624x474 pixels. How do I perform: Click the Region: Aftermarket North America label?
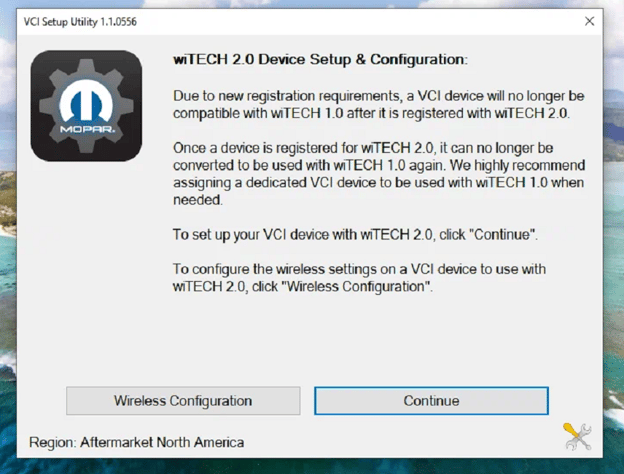click(136, 442)
